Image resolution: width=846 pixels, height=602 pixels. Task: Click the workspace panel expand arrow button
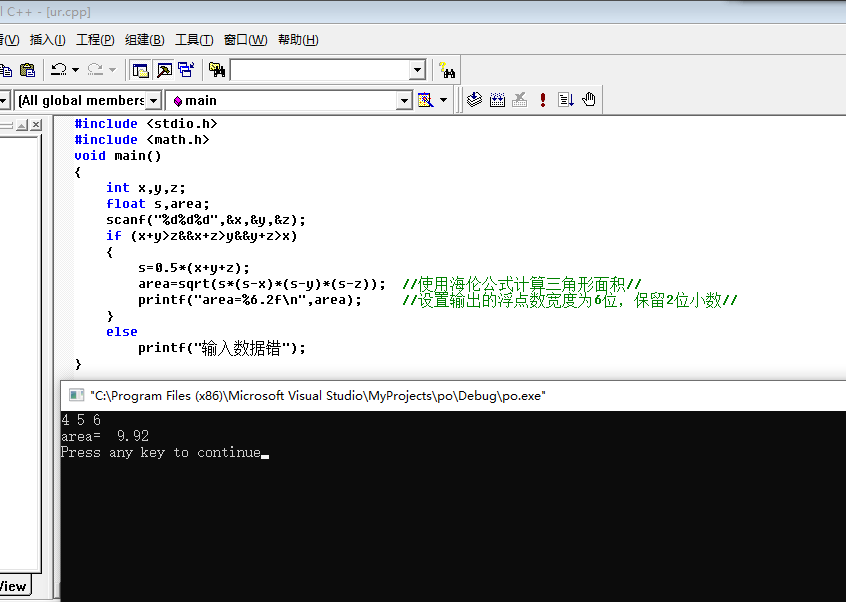(x=22, y=125)
